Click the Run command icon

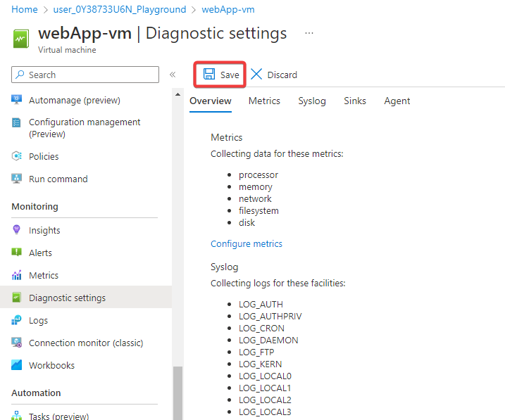click(17, 179)
